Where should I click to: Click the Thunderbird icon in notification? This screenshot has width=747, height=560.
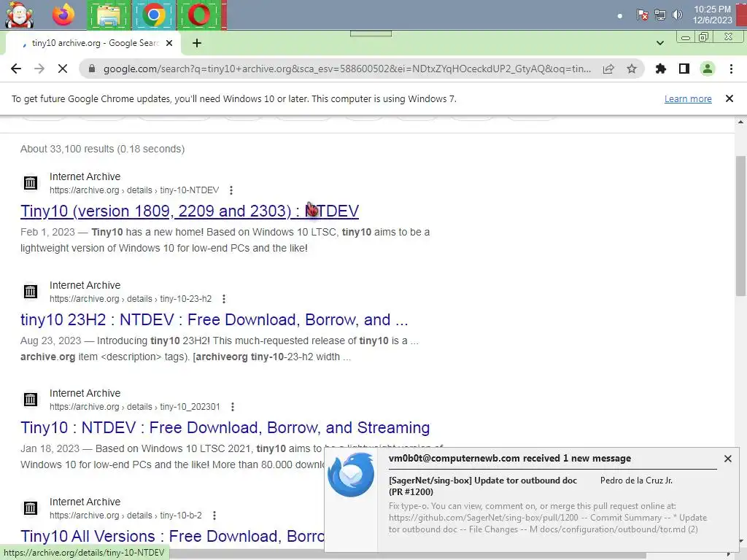point(351,475)
